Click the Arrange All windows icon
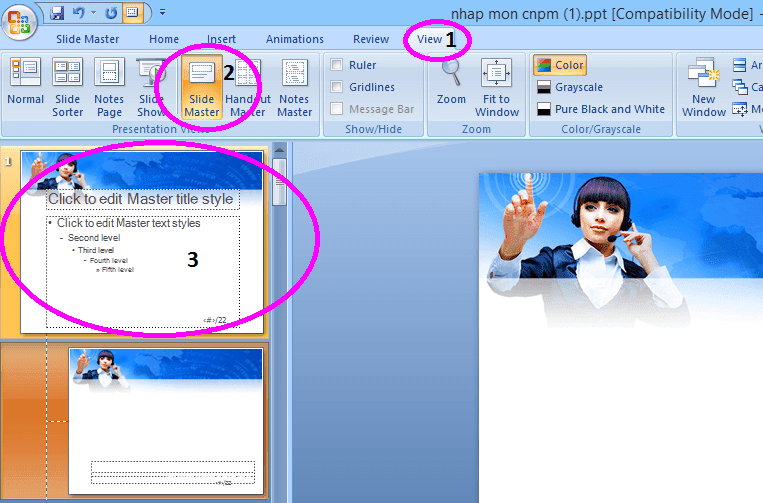Viewport: 763px width, 503px height. pyautogui.click(x=740, y=65)
